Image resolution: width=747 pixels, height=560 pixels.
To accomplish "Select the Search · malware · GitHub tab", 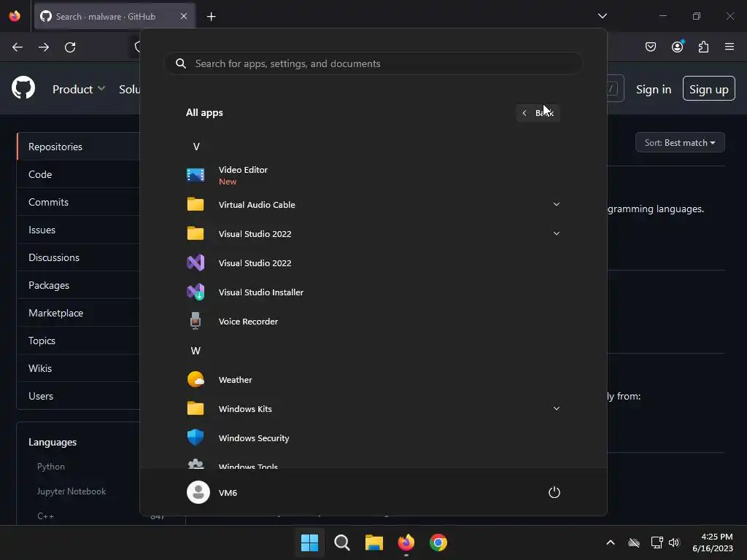I will point(115,16).
